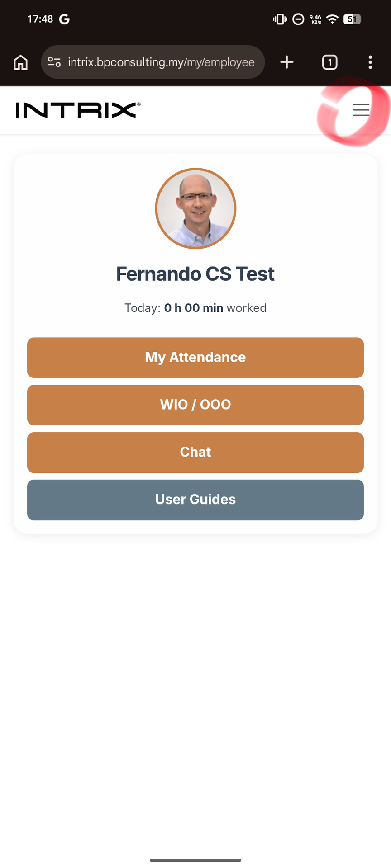Open a new browser tab
The image size is (391, 868).
coord(287,62)
